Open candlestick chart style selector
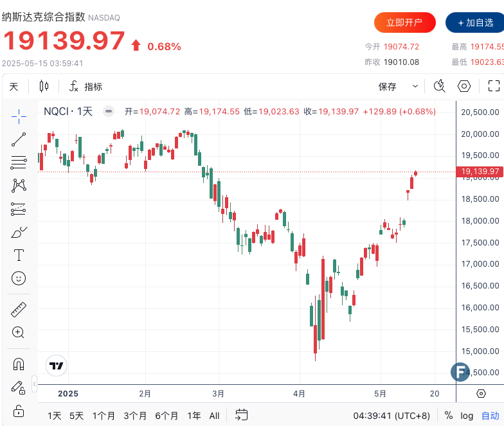 pos(44,86)
